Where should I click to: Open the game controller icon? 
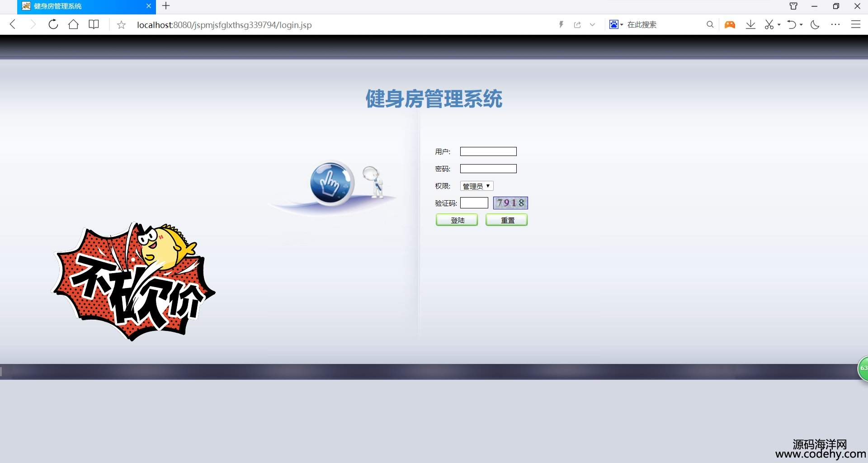730,24
